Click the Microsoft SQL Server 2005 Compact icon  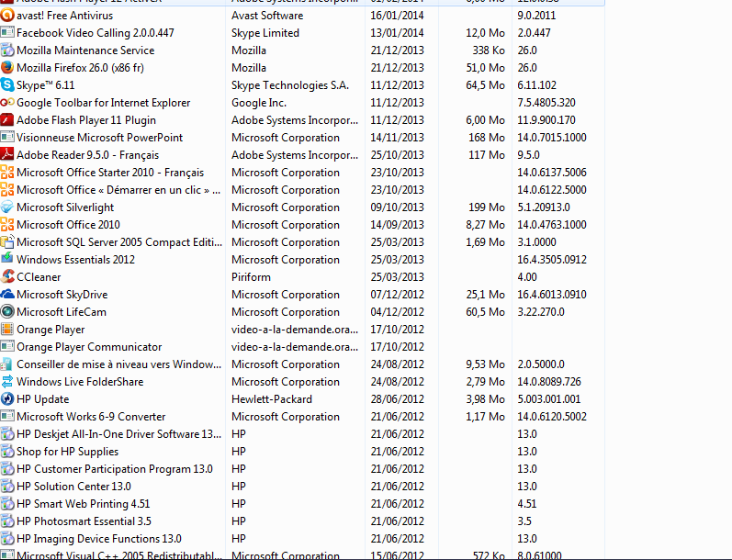(7, 241)
